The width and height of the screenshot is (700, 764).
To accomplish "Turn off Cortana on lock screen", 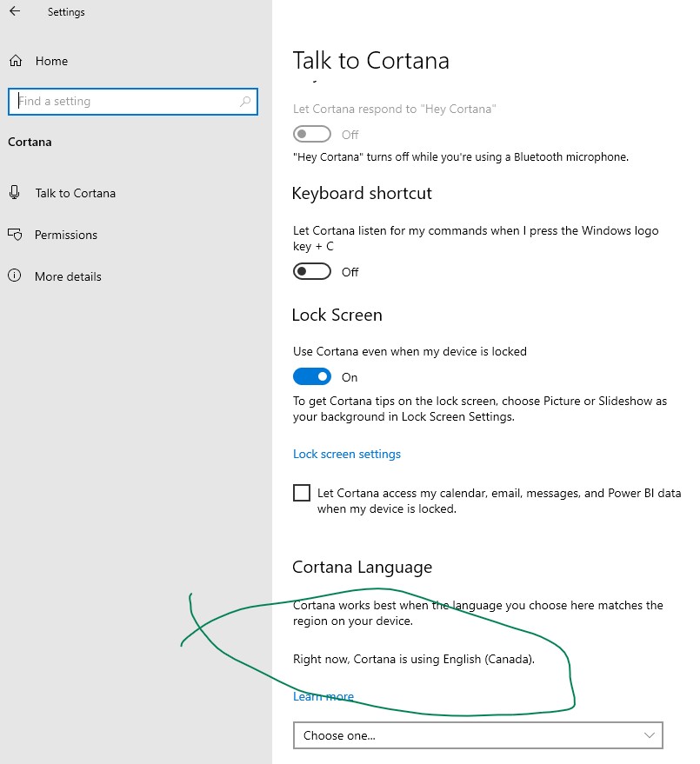I will click(x=312, y=376).
